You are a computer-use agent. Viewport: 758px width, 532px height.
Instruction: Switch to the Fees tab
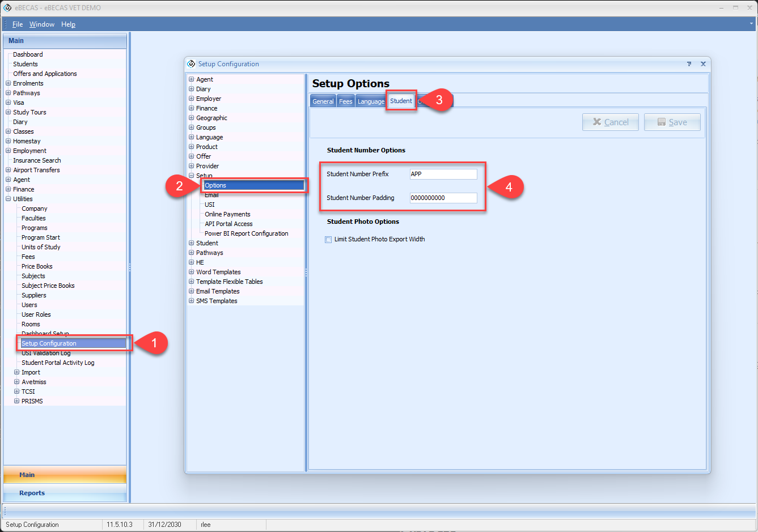pyautogui.click(x=345, y=101)
